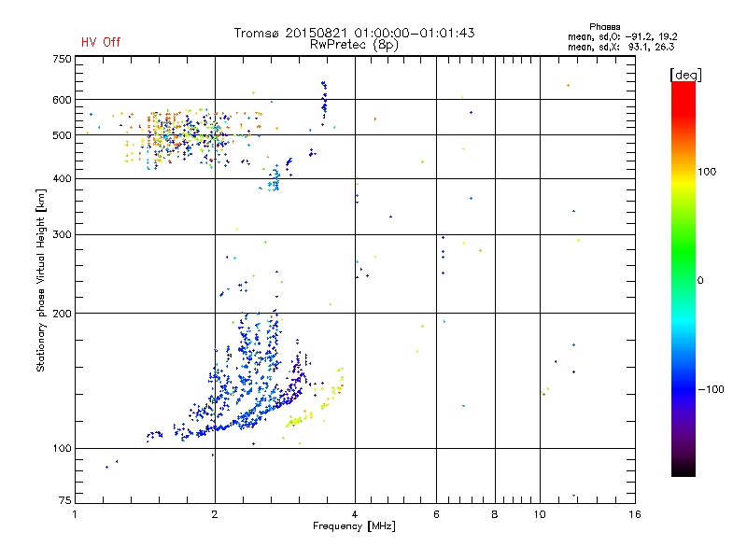
Task: Click the Phases heading at top right
Action: [x=604, y=27]
